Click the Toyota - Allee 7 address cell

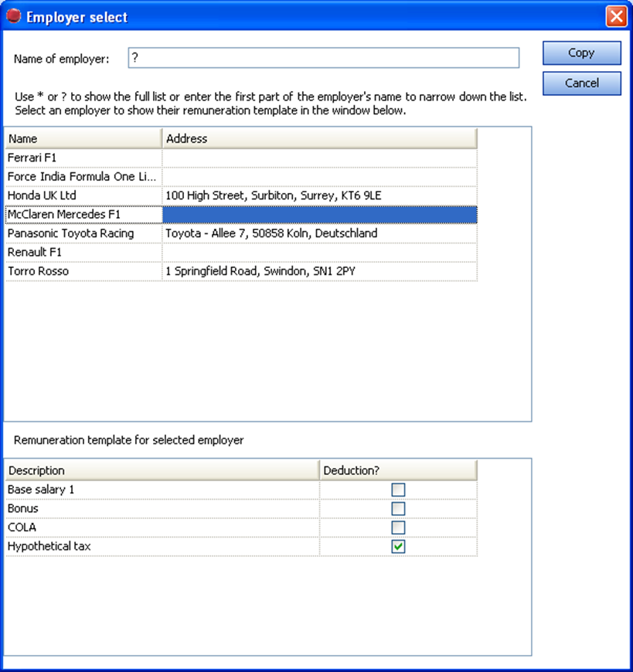[319, 233]
